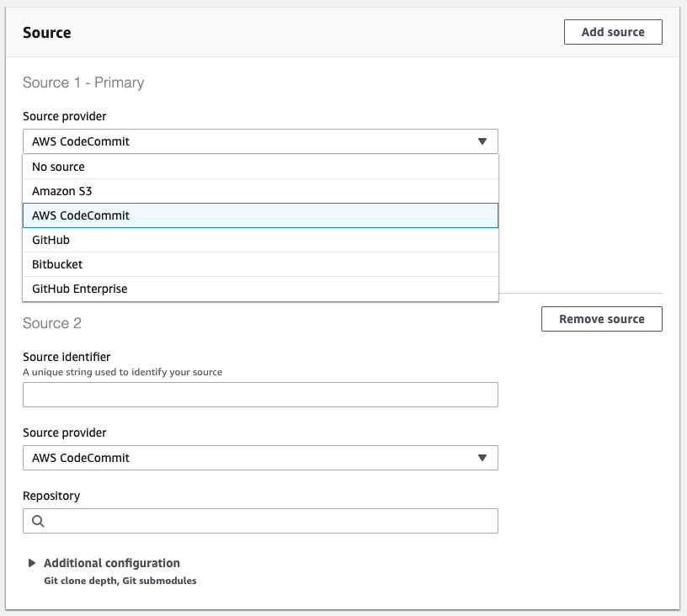Click the arrow icon on the Source 2 provider dropdown

pos(482,458)
